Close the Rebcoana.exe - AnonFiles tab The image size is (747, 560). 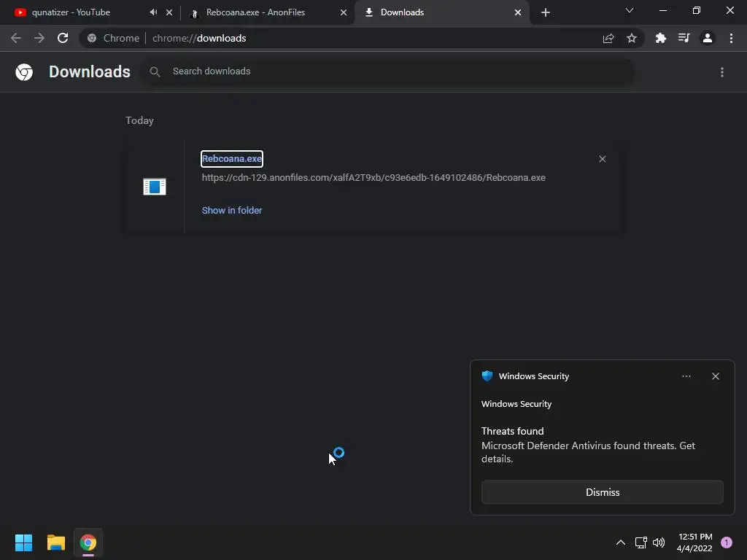click(x=344, y=12)
